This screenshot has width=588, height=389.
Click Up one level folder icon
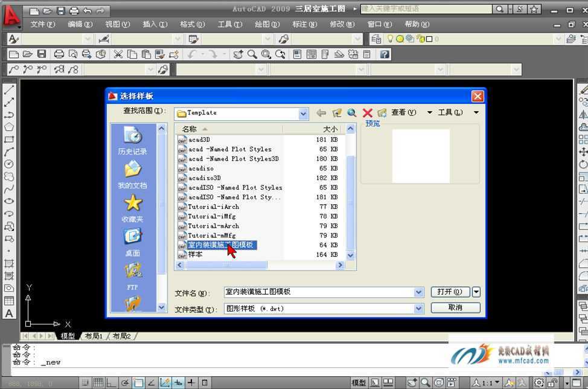click(337, 112)
